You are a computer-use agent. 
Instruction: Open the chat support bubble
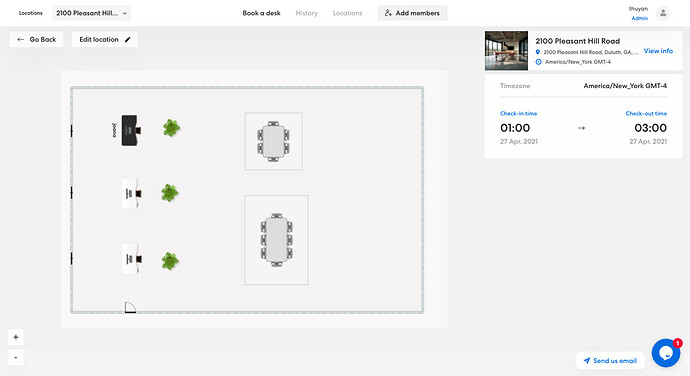(666, 353)
